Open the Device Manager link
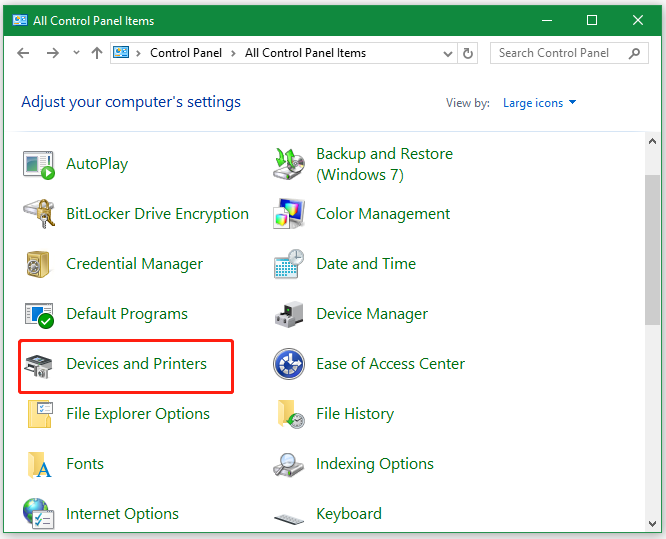 (x=372, y=314)
